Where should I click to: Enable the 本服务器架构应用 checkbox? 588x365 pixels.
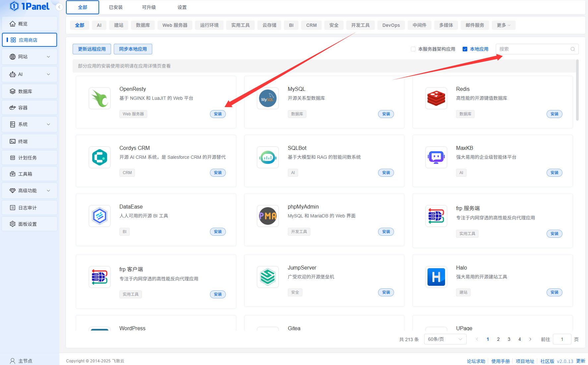coord(413,49)
